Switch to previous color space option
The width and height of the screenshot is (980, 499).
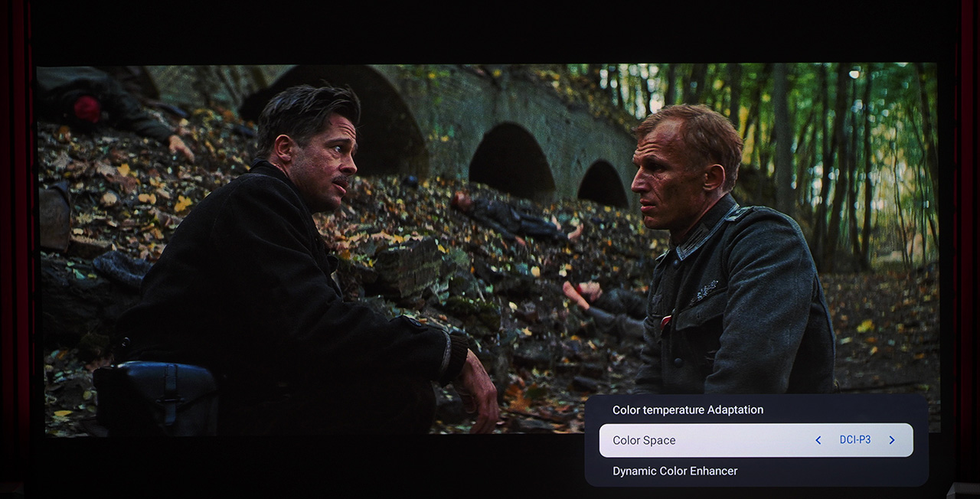tap(818, 440)
